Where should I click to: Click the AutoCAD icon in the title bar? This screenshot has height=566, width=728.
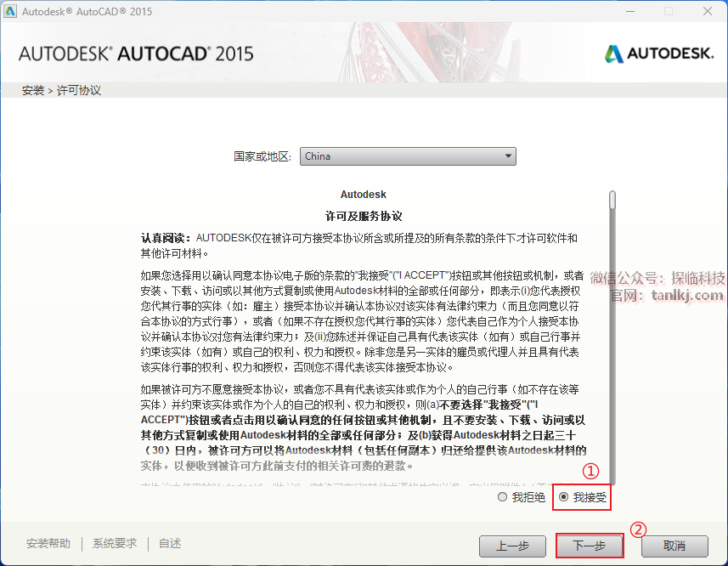point(9,11)
